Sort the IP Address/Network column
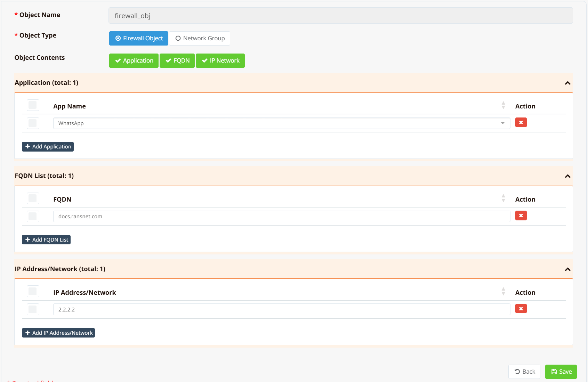588x382 pixels. click(x=503, y=292)
